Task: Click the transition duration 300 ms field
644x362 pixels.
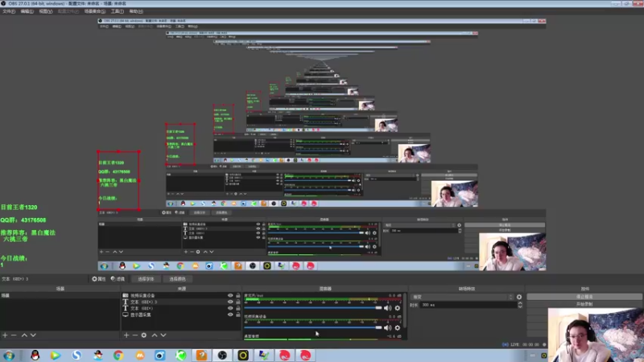Action: click(x=469, y=305)
